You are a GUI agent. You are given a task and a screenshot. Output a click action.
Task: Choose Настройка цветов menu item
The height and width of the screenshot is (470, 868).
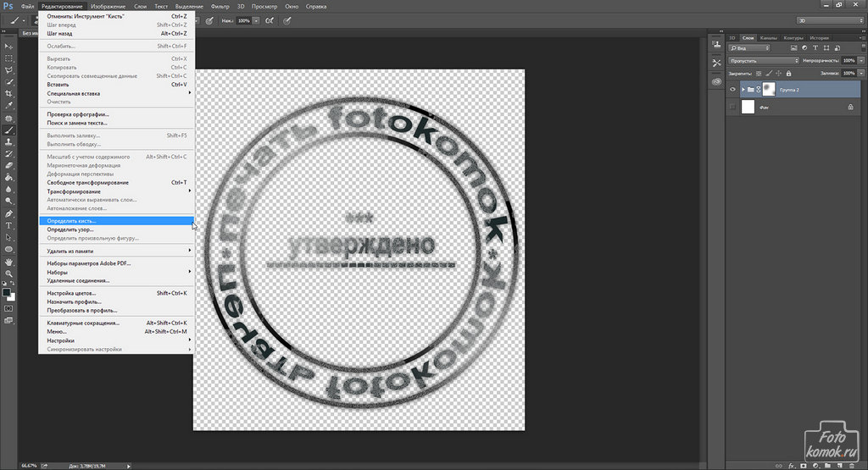click(x=116, y=293)
